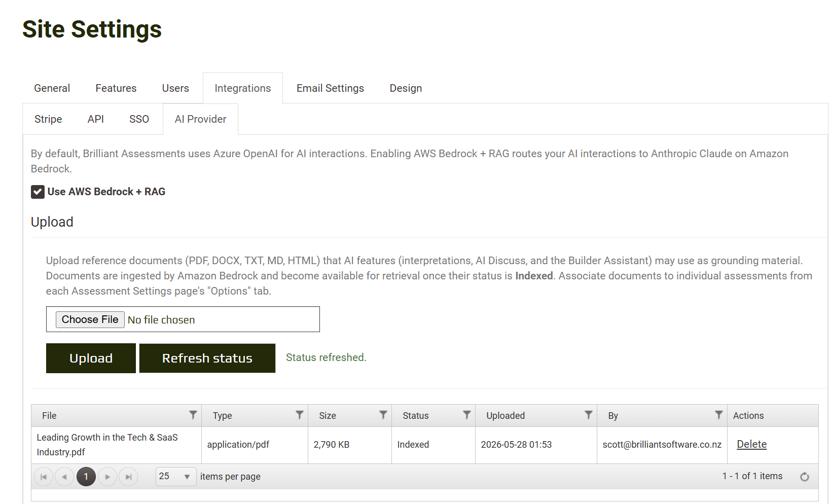
Task: Switch to the Features tab
Action: 116,88
